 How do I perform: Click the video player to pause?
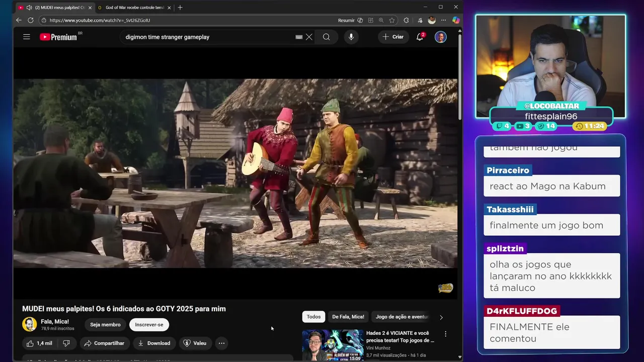[235, 173]
